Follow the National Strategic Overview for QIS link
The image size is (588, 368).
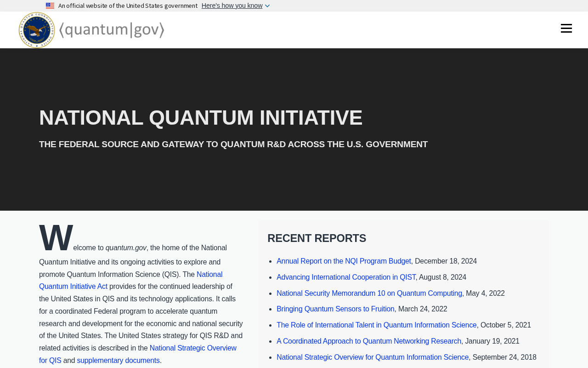point(138,354)
